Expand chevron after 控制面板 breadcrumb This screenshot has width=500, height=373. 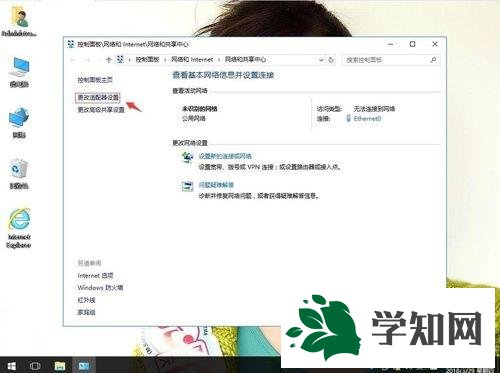click(165, 60)
